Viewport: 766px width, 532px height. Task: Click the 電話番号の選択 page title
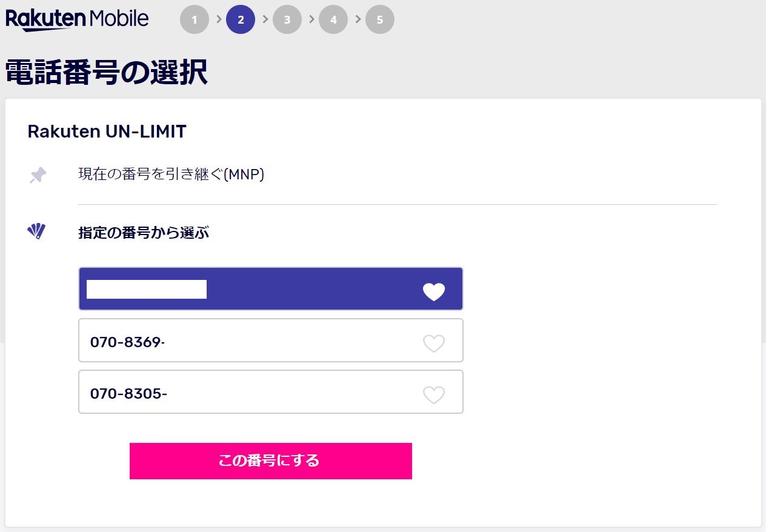click(x=107, y=73)
